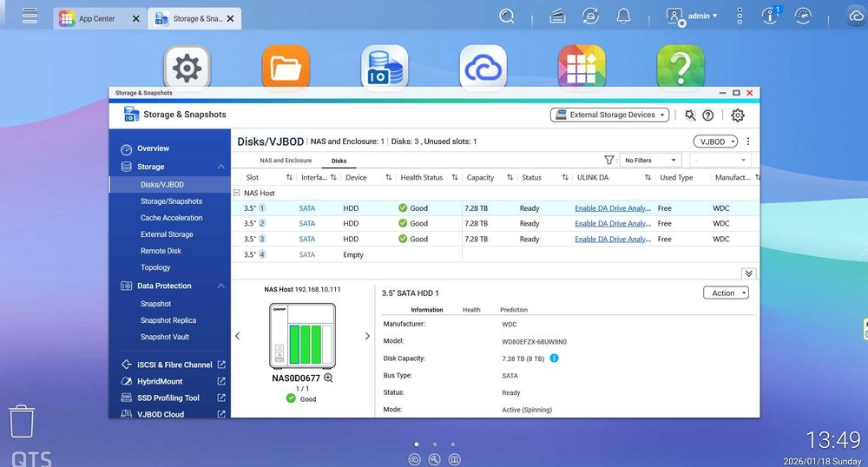This screenshot has height=467, width=868.
Task: Collapse the Data Protection sidebar section
Action: (x=220, y=286)
